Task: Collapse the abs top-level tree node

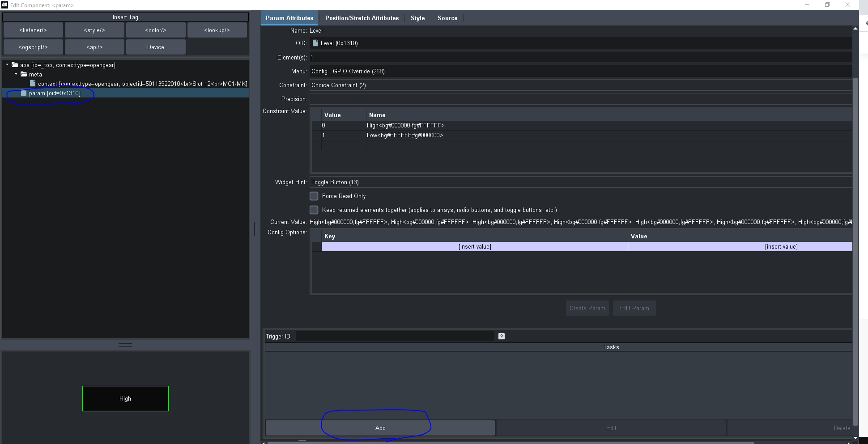Action: tap(7, 65)
